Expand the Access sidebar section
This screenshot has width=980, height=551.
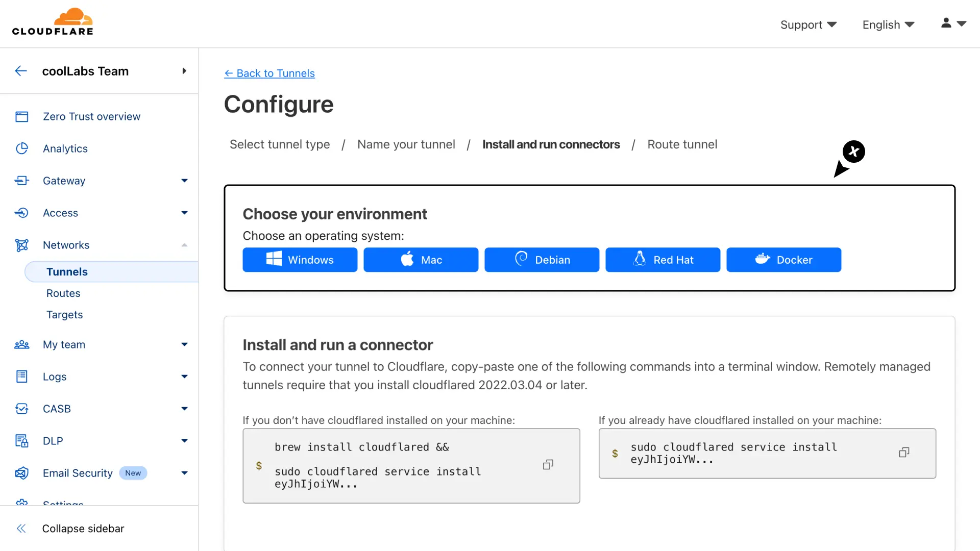point(184,213)
